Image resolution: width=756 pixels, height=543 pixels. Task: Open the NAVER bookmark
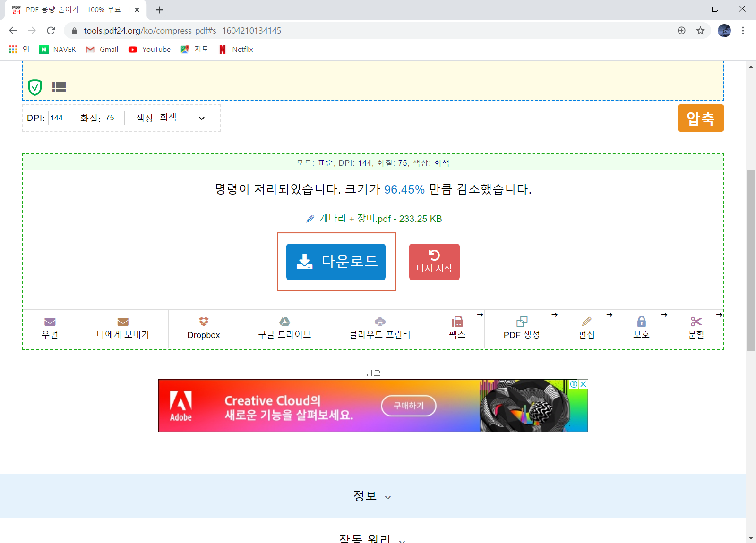pyautogui.click(x=58, y=49)
